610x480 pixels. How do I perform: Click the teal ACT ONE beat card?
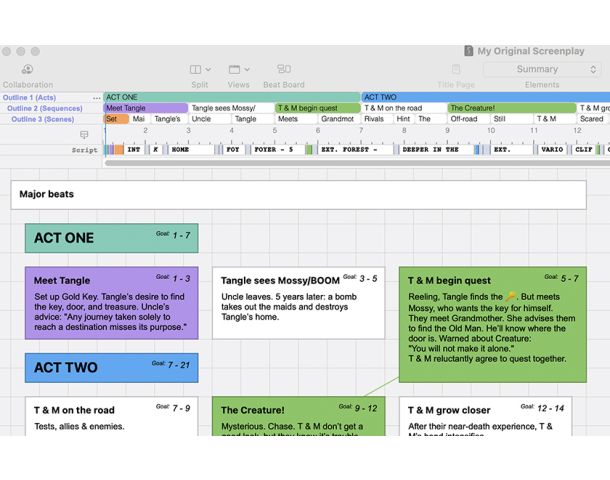click(x=111, y=238)
